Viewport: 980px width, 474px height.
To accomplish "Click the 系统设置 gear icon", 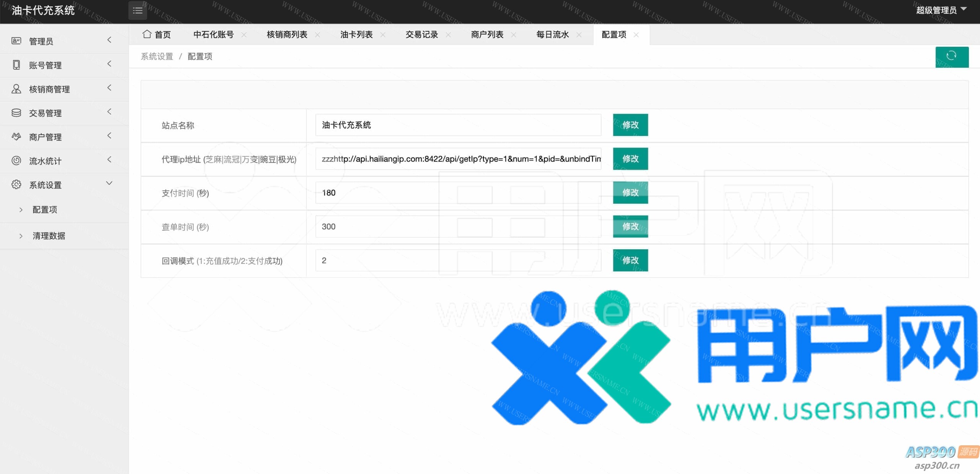I will (x=16, y=185).
